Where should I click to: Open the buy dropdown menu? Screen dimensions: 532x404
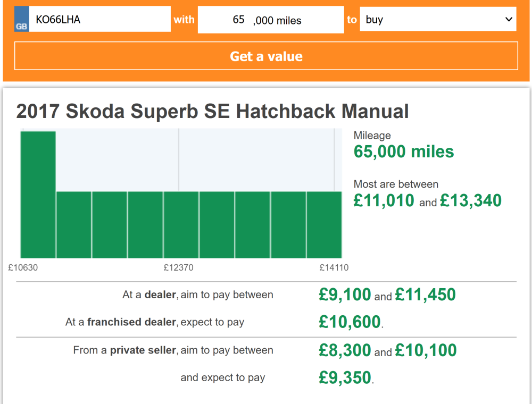(438, 19)
